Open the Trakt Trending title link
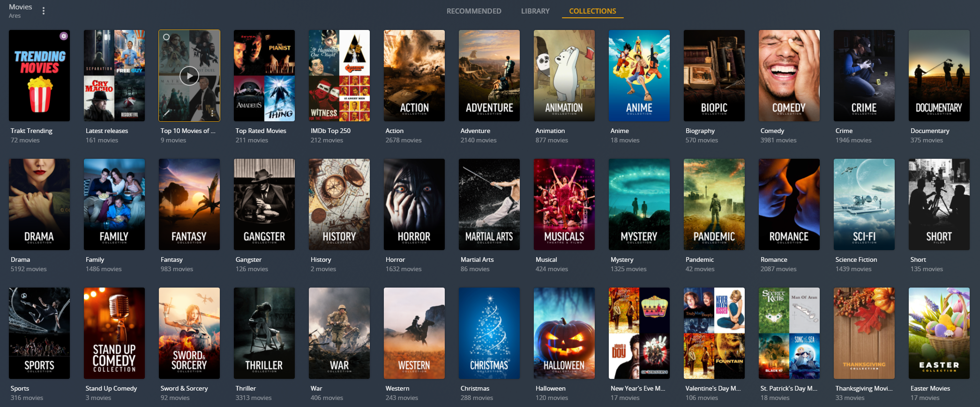Image resolution: width=980 pixels, height=407 pixels. click(31, 131)
